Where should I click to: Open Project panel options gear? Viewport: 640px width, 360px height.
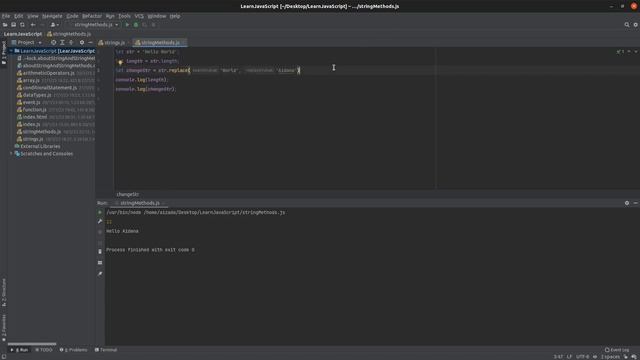click(x=82, y=42)
